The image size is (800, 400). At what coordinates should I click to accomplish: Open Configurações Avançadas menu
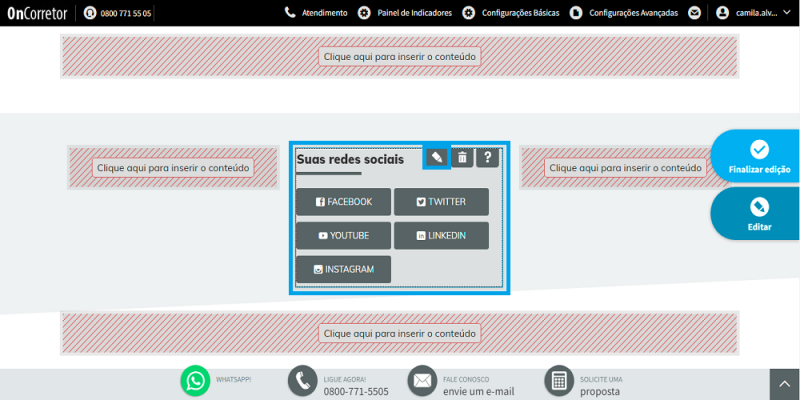[x=624, y=13]
